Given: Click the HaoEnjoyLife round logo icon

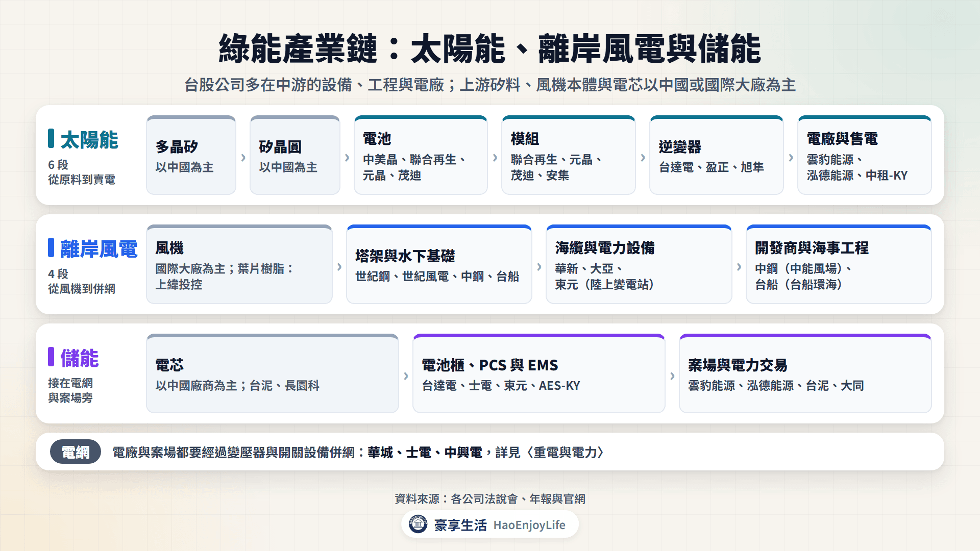Looking at the screenshot, I should pyautogui.click(x=418, y=524).
